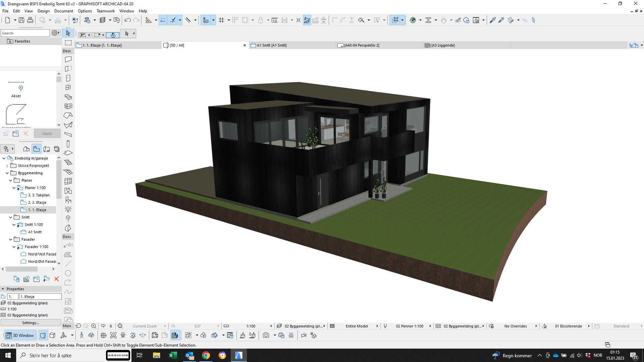Screen dimensions: 644x362
Task: Select 2. Etasje in navigator tree
Action: pos(37,202)
